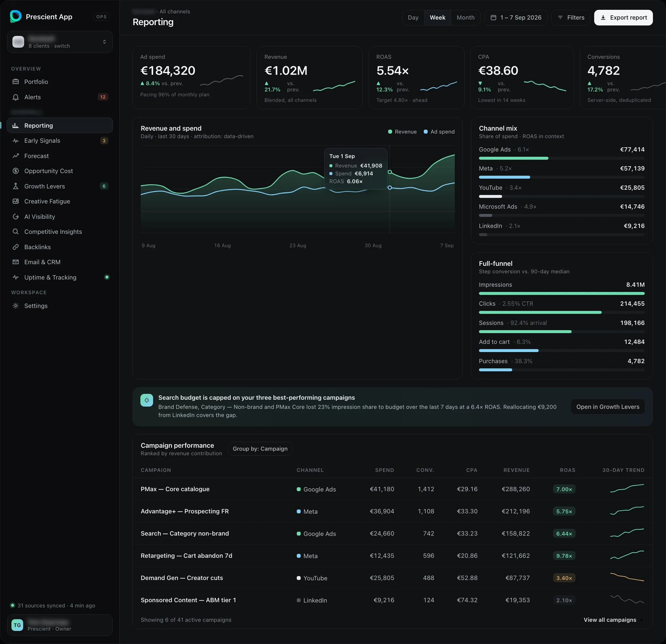
Task: Click the Export report button
Action: coord(623,18)
